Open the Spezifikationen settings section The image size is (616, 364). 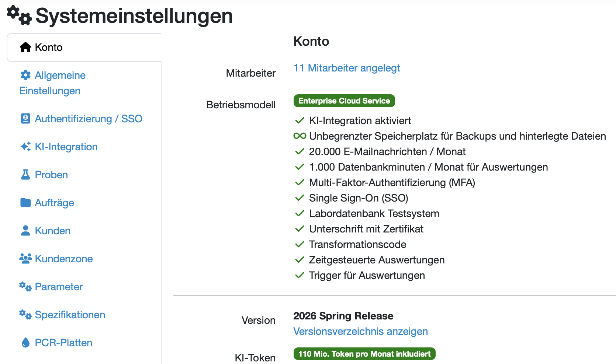70,315
